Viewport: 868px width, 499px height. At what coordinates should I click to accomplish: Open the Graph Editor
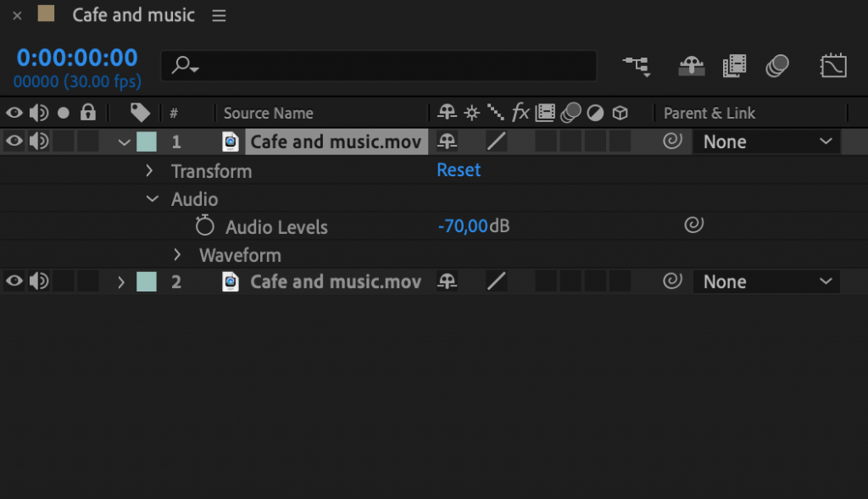click(833, 65)
